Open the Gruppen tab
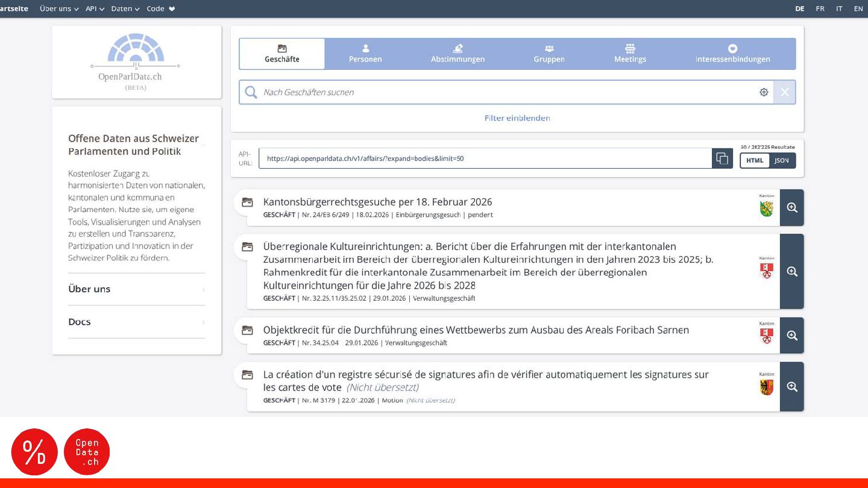868x488 pixels. 549,54
